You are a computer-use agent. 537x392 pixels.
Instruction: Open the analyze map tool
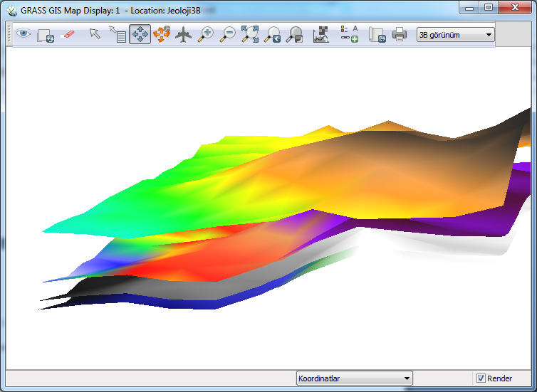pyautogui.click(x=321, y=34)
